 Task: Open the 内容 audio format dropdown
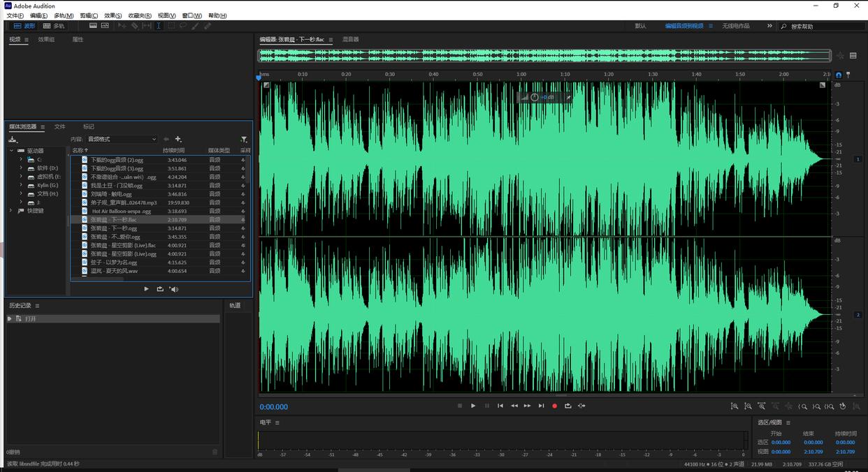pyautogui.click(x=122, y=140)
